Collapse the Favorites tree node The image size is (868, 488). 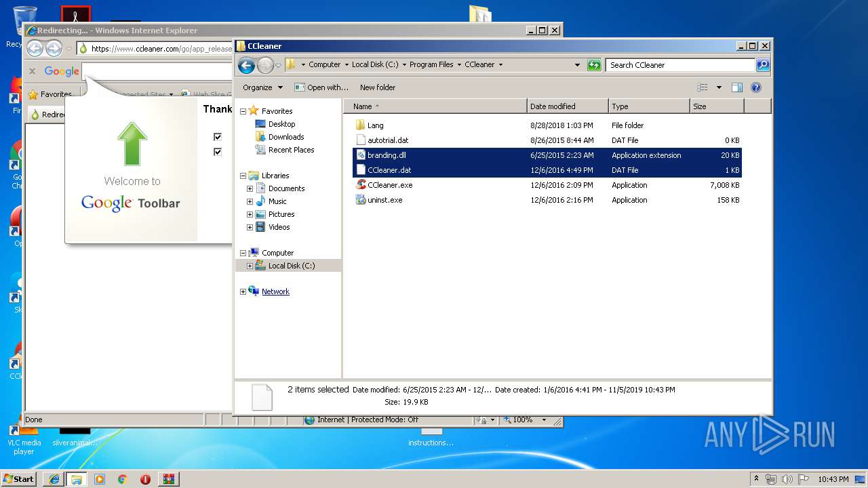tap(243, 111)
